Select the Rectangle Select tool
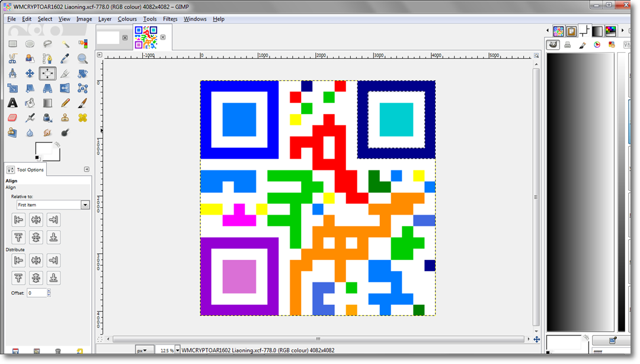The height and width of the screenshot is (364, 640). tap(12, 44)
